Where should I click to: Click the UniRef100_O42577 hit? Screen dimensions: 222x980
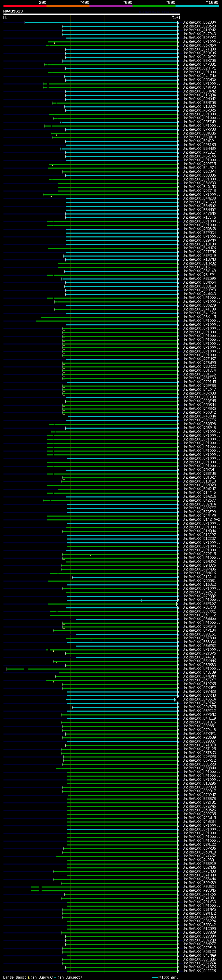tap(199, 500)
